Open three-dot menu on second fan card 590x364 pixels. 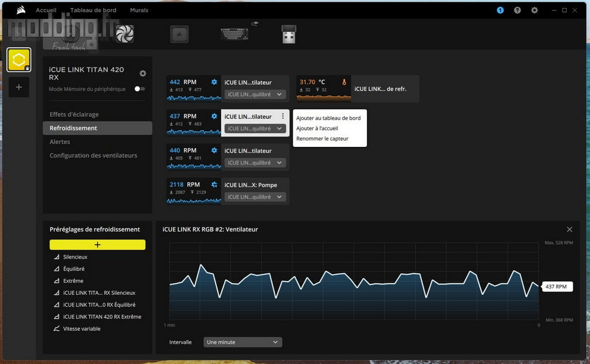point(283,116)
